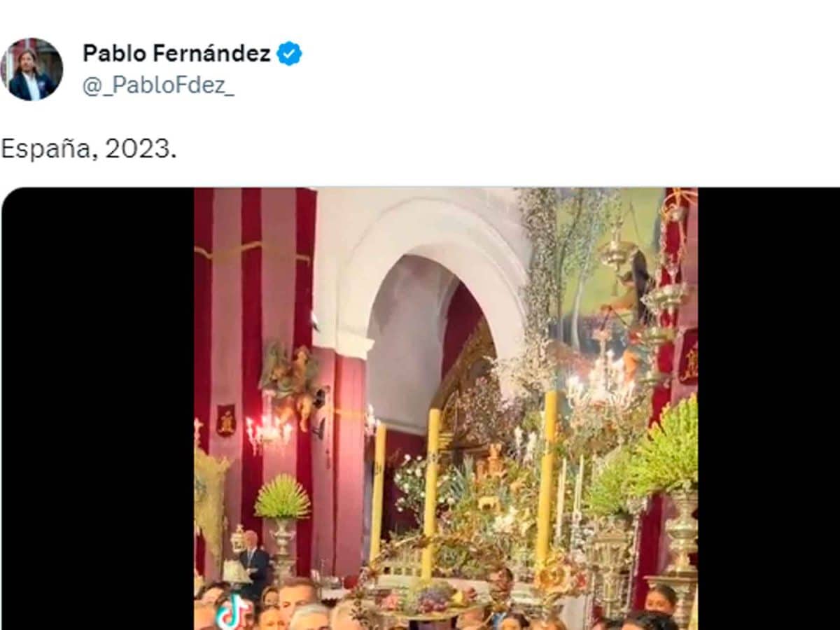Open the Pablo Fernández display name link
This screenshot has width=840, height=630.
coord(176,53)
